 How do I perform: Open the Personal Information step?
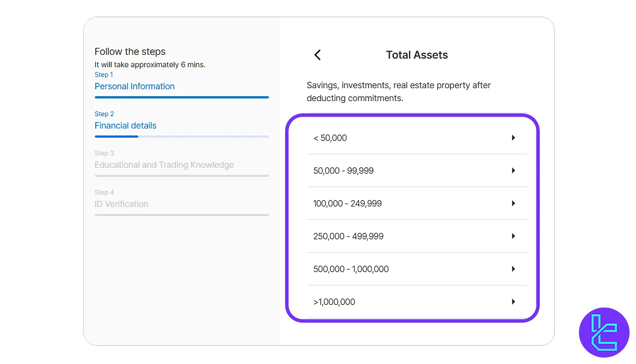pyautogui.click(x=135, y=87)
